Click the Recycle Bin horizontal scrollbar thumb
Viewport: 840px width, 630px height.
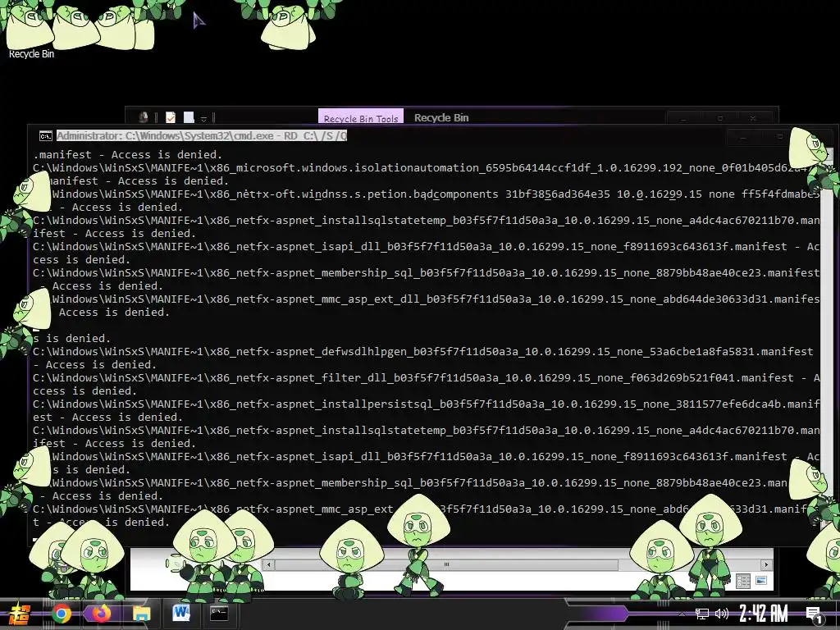446,564
